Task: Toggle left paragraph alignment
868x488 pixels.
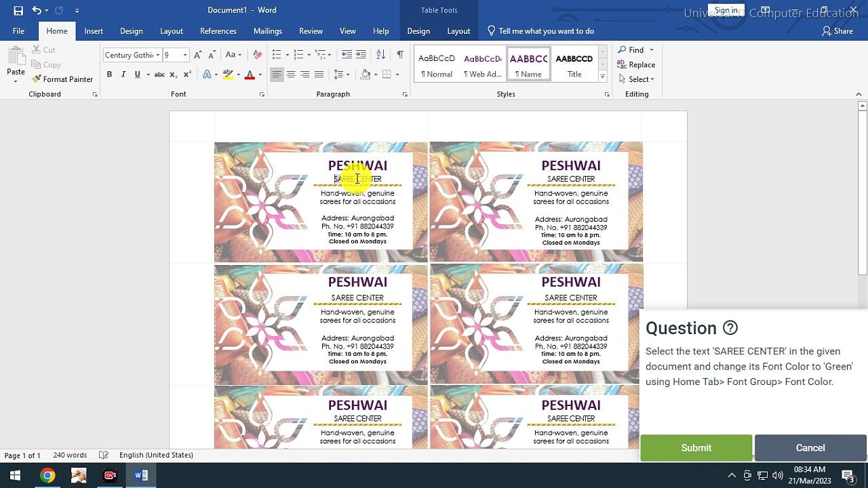Action: 277,75
